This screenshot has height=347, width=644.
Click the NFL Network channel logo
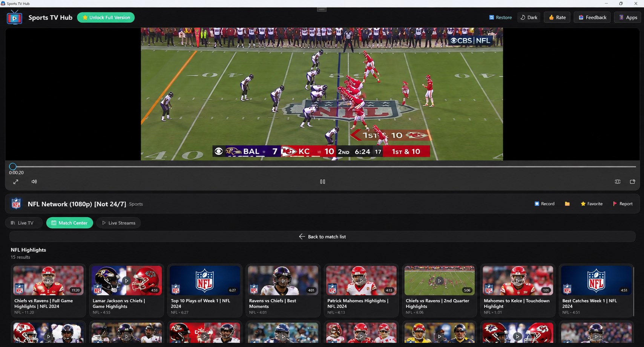point(16,204)
